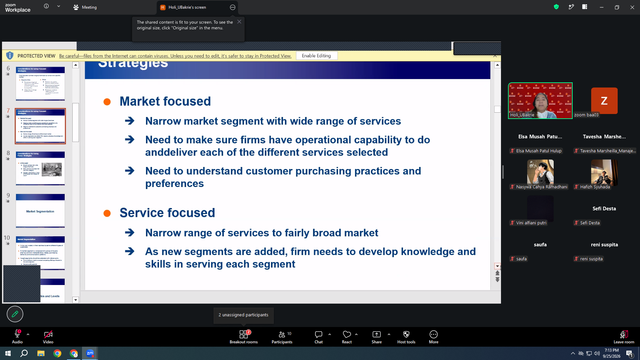Click the Protected View shield icon
The height and width of the screenshot is (360, 640).
click(x=10, y=56)
